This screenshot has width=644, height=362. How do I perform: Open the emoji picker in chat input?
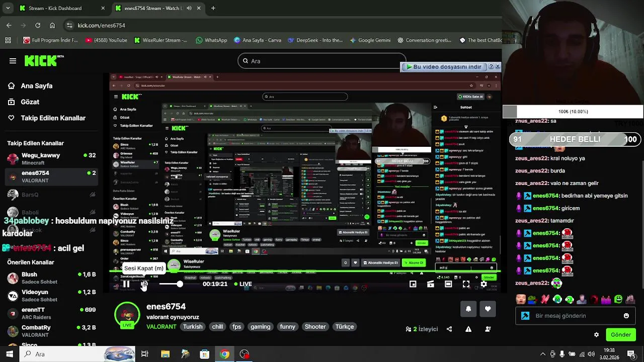(x=626, y=316)
